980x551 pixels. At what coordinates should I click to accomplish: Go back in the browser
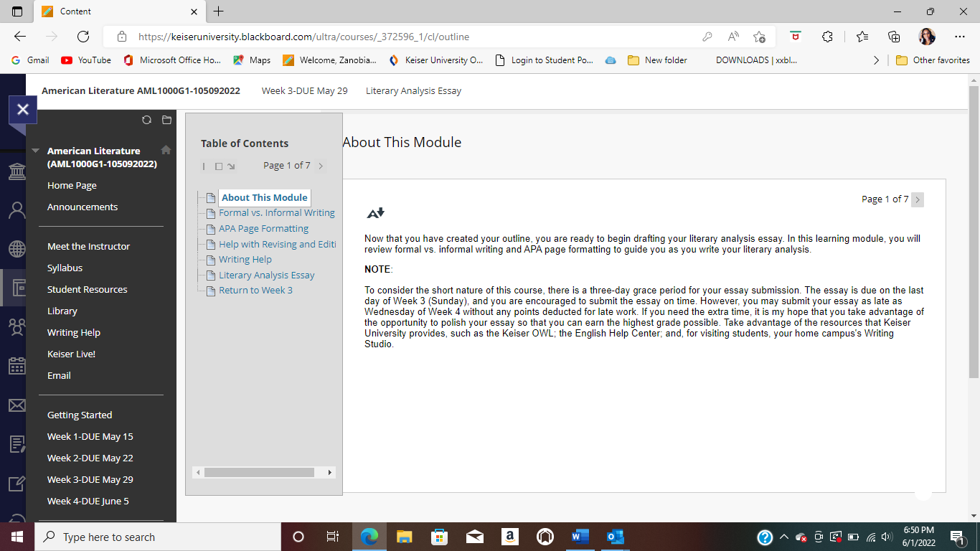point(20,37)
